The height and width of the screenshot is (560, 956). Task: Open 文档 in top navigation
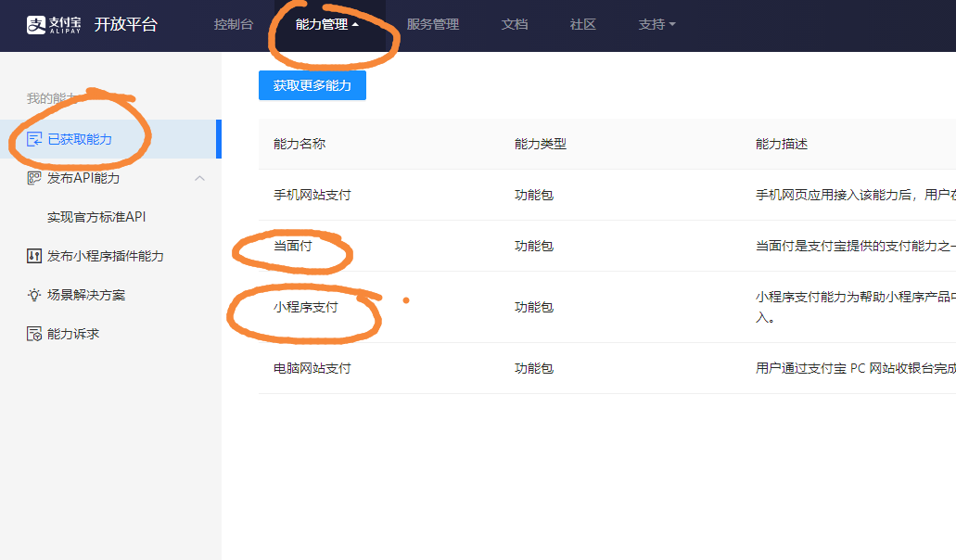coord(515,24)
